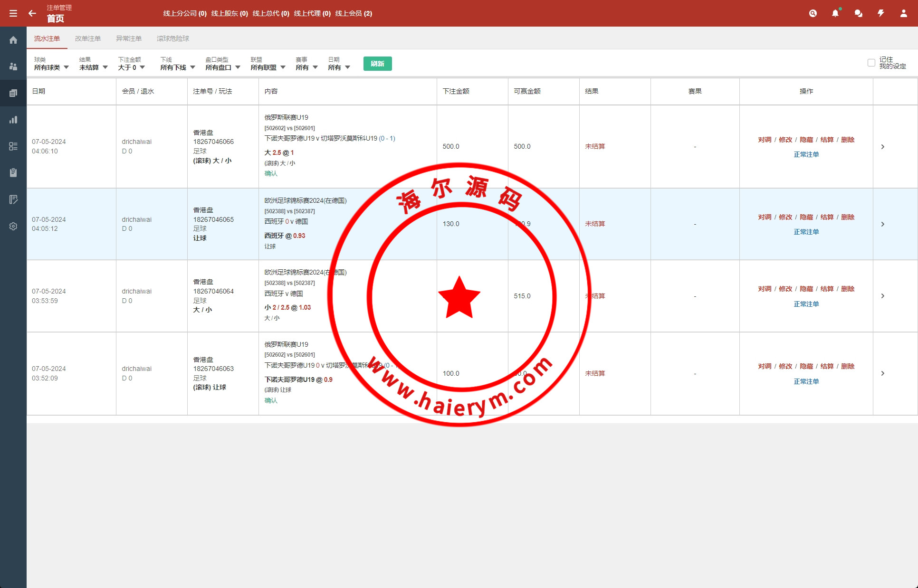Open the bar chart reports sidebar icon

[x=13, y=120]
